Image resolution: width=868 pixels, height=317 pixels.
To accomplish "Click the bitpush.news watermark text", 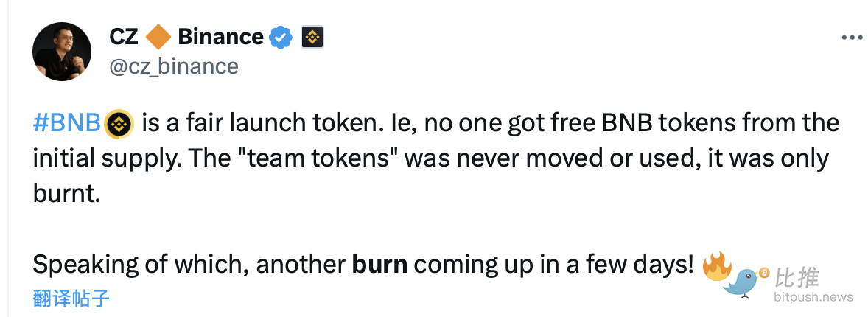I will [813, 297].
